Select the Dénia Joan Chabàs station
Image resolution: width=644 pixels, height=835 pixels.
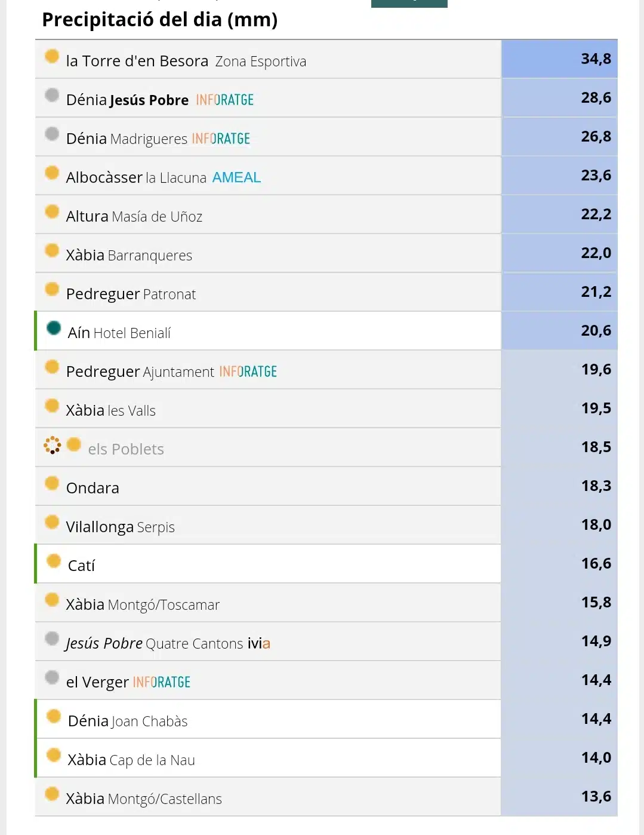[128, 721]
